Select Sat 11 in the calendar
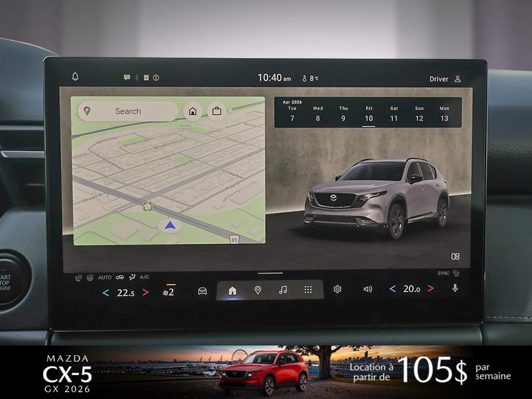Image resolution: width=532 pixels, height=399 pixels. 394,114
